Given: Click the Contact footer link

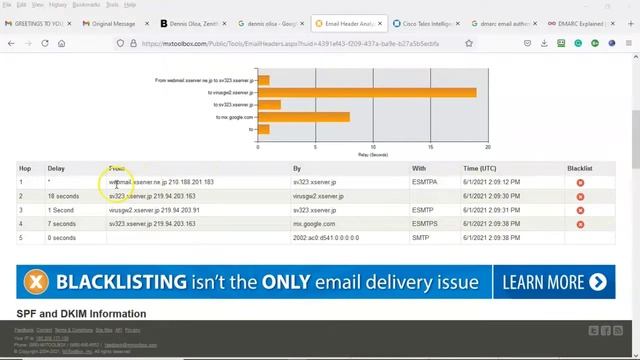Looking at the screenshot, I should pyautogui.click(x=44, y=330).
